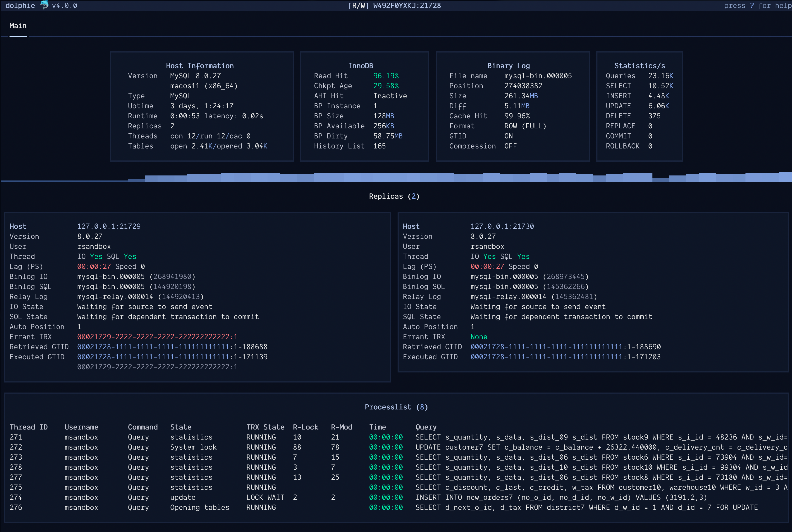
Task: Collapse the Replicas (2) section
Action: 394,196
